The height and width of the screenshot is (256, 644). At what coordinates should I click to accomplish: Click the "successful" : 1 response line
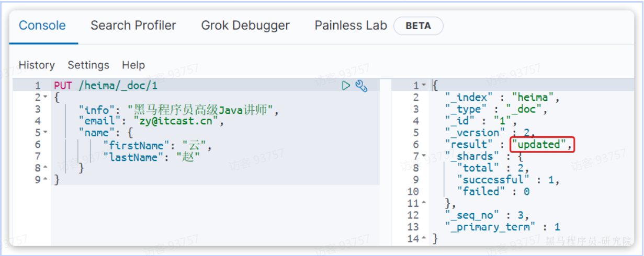pos(508,180)
